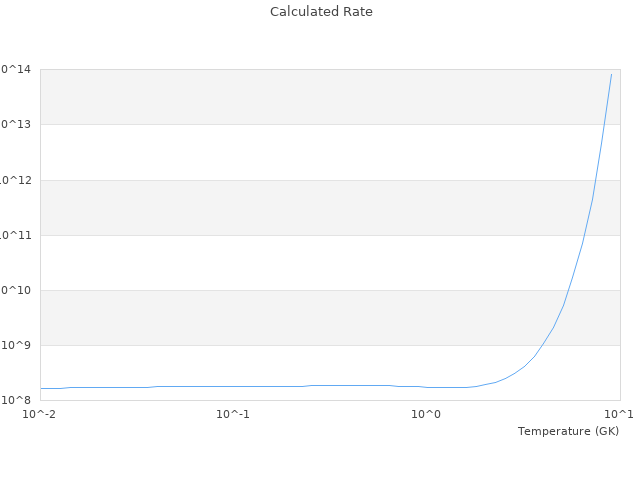Viewport: 640px width, 480px height.
Task: Click the 10^0 x-axis tick label
Action: [426, 414]
